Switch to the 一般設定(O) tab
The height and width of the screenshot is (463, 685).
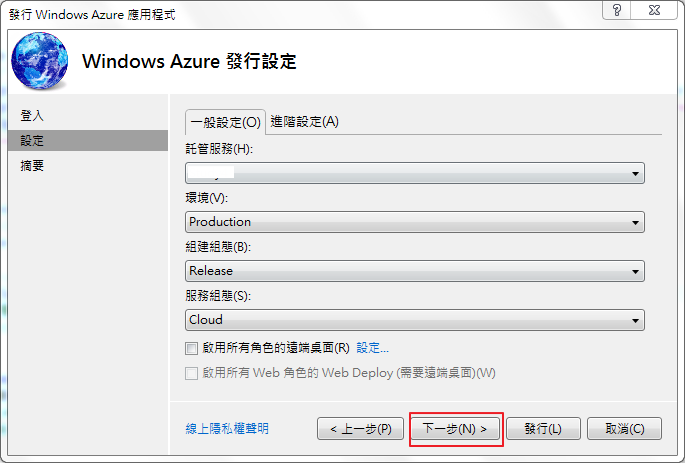click(225, 122)
